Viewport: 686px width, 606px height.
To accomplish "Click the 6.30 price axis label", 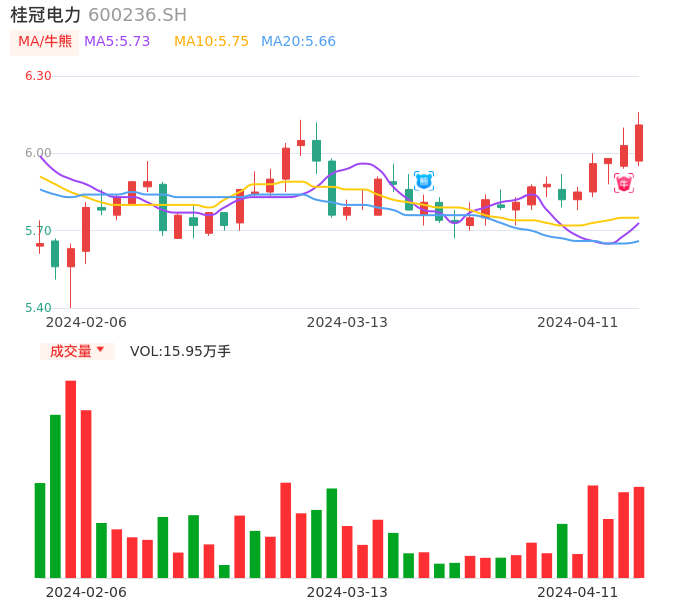I will [38, 76].
